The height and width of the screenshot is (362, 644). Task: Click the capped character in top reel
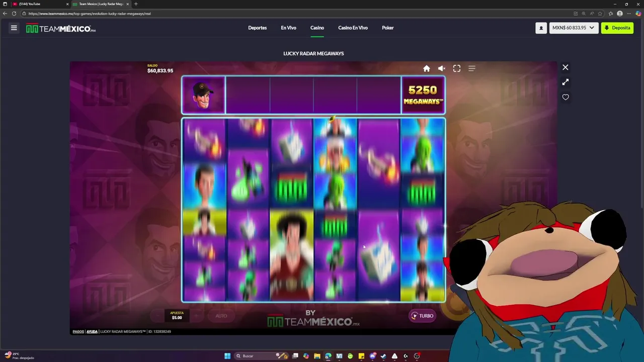pyautogui.click(x=203, y=95)
